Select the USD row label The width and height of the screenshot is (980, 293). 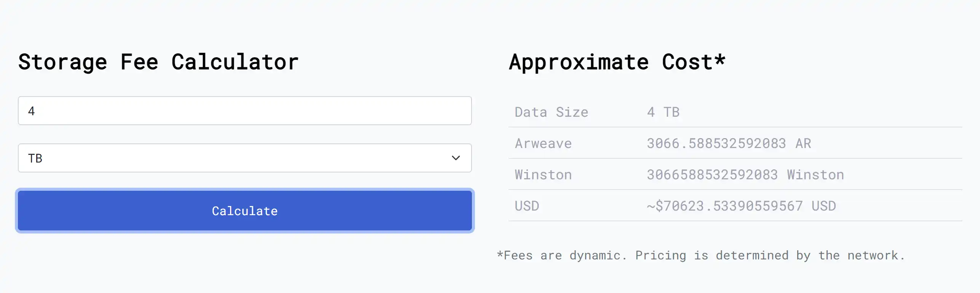coord(527,206)
